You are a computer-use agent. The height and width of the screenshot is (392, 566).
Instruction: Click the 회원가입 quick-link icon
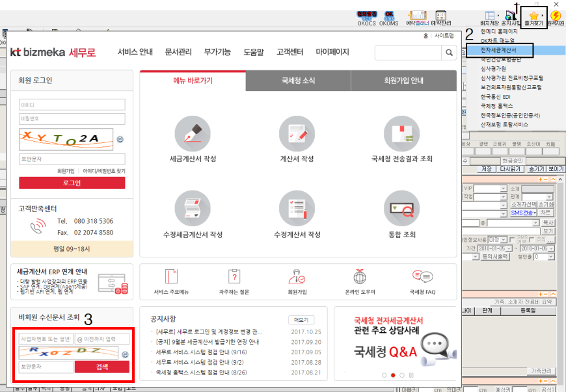point(297,276)
